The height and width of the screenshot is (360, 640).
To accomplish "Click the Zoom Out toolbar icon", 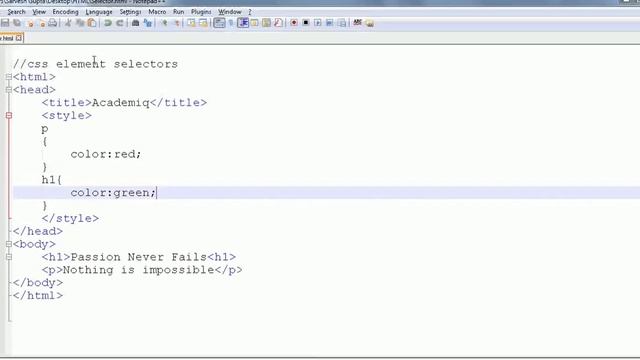I will (177, 23).
